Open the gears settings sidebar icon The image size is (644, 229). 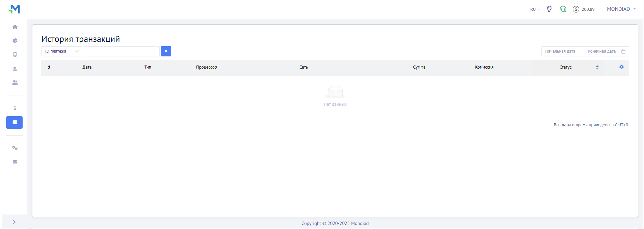pyautogui.click(x=15, y=148)
